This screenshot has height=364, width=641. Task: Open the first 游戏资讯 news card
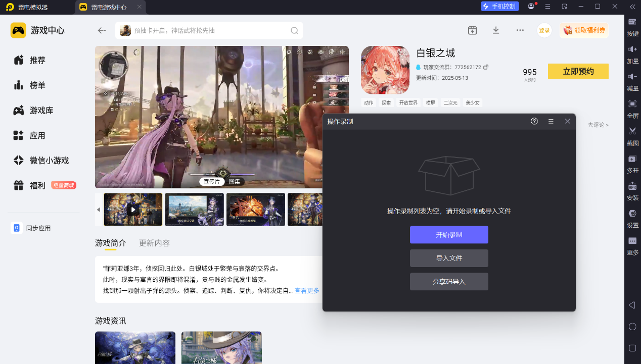coord(135,348)
